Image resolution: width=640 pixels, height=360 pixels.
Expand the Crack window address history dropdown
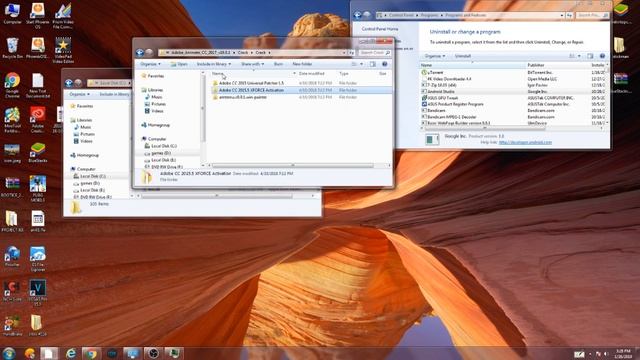(344, 53)
